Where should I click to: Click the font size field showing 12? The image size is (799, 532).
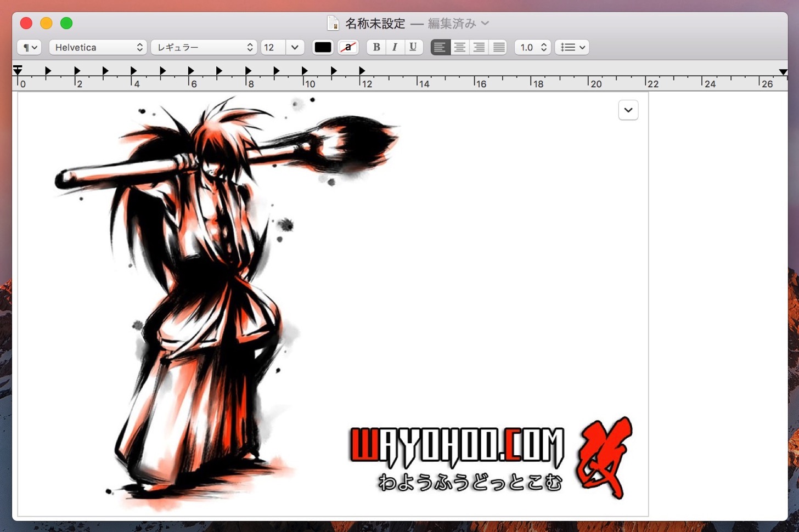click(273, 47)
